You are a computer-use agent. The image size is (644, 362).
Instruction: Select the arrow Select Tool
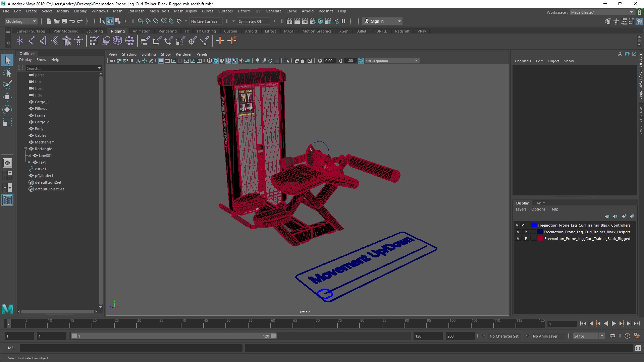pyautogui.click(x=7, y=60)
